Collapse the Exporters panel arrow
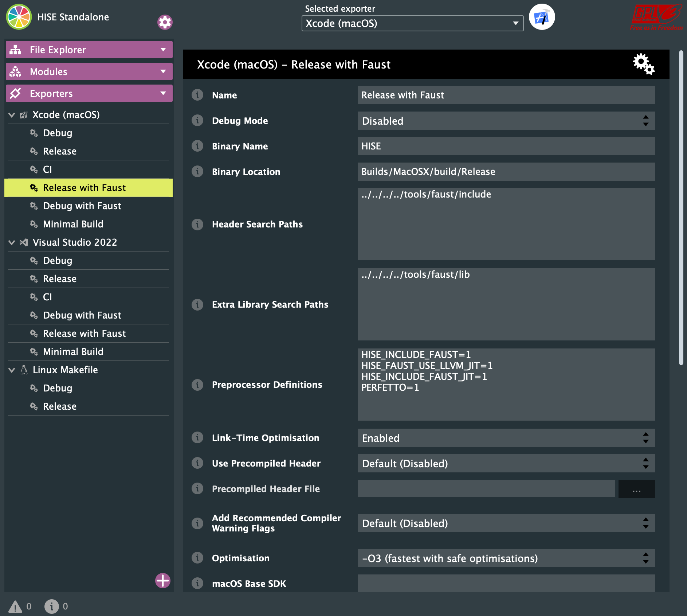This screenshot has height=616, width=687. pyautogui.click(x=163, y=93)
